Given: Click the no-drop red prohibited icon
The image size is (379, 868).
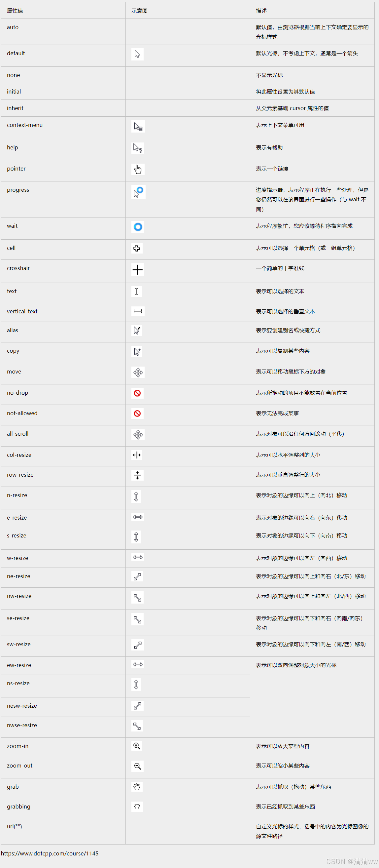Looking at the screenshot, I should [137, 393].
